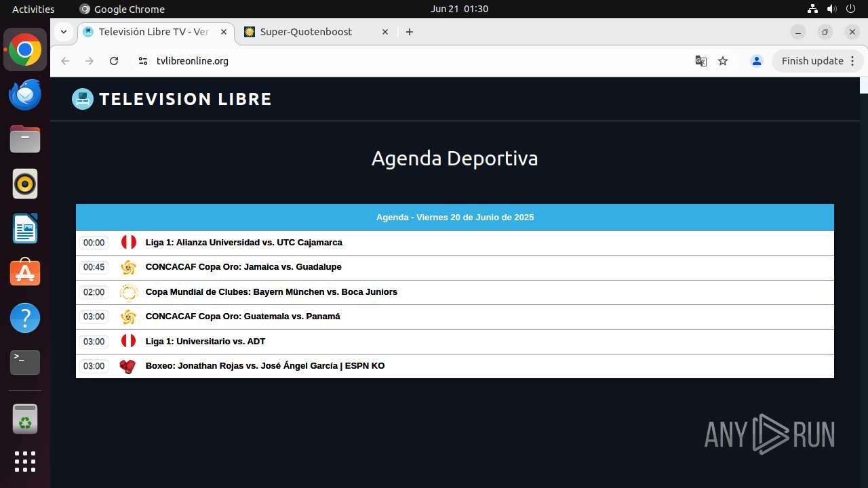Open the network status icon in top bar
The height and width of the screenshot is (488, 868).
(813, 9)
